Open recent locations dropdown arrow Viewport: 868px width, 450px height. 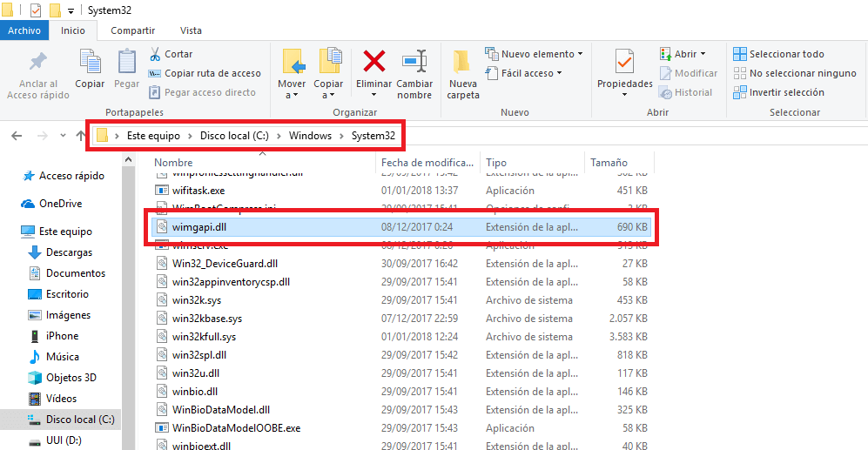(x=63, y=136)
